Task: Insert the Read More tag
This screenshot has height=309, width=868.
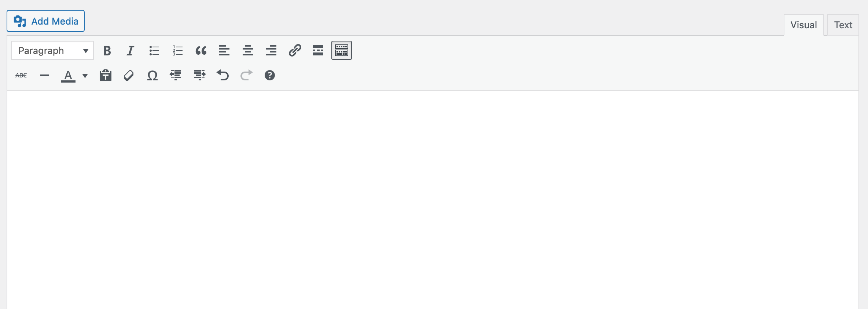Action: [x=318, y=51]
